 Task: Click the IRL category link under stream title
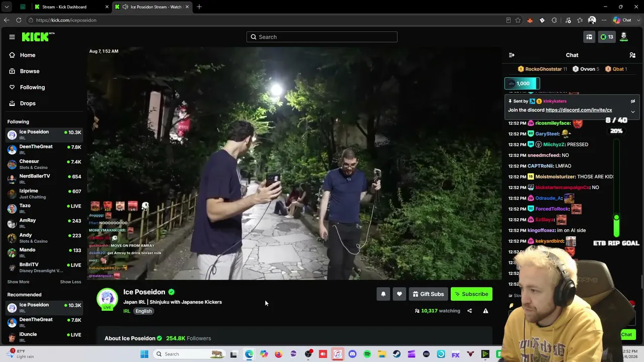tap(127, 311)
